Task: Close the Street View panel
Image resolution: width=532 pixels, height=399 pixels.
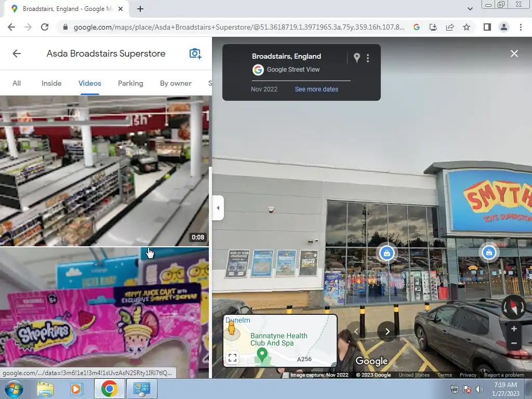Action: 514,54
